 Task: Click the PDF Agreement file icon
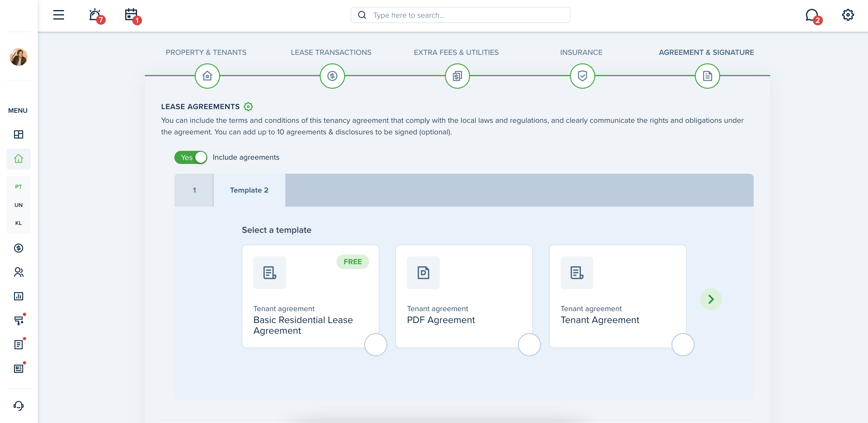coord(423,273)
